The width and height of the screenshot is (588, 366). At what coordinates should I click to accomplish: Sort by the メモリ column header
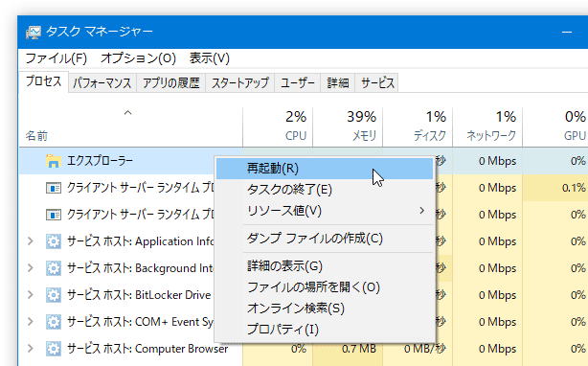348,126
